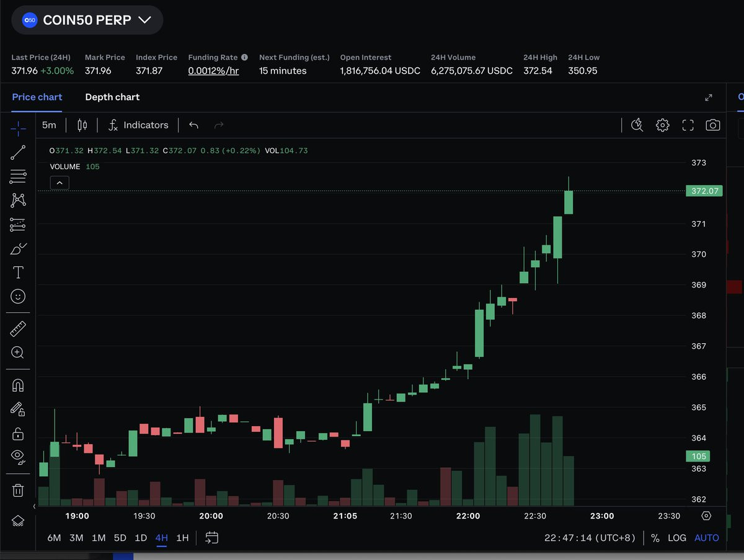
Task: Select the trend line drawing tool
Action: (x=18, y=152)
